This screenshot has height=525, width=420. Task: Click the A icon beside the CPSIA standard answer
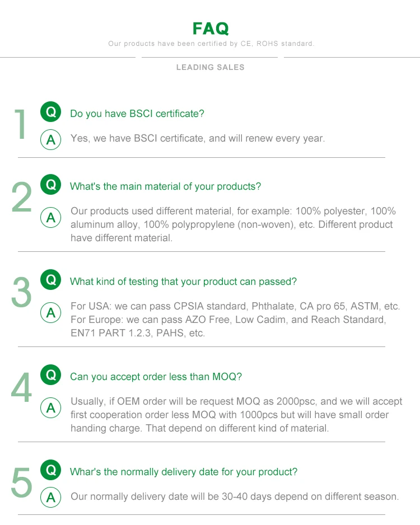tap(50, 313)
